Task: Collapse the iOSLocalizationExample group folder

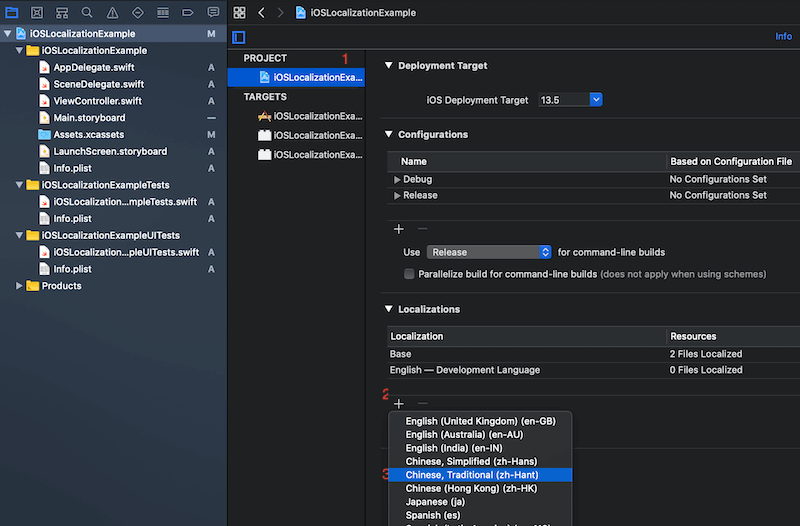Action: pos(19,51)
